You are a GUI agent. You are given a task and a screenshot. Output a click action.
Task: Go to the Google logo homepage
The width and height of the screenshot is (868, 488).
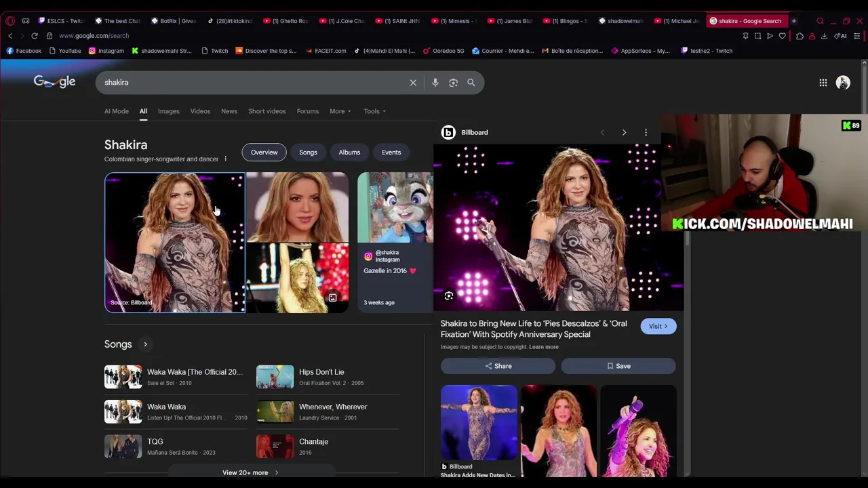(55, 82)
